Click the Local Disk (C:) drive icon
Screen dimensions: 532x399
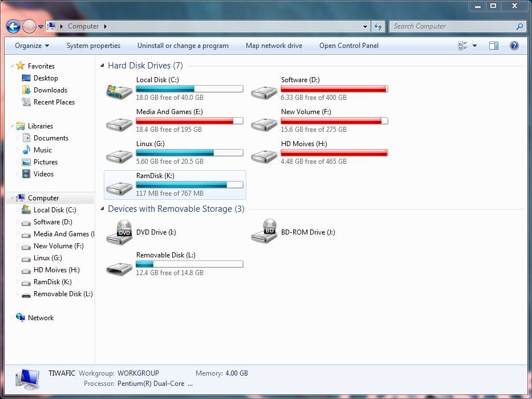click(x=119, y=90)
